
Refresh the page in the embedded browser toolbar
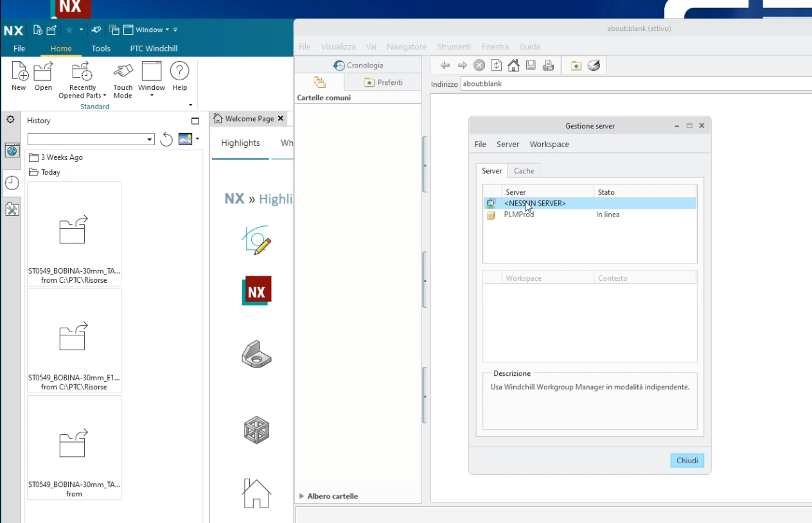[495, 65]
